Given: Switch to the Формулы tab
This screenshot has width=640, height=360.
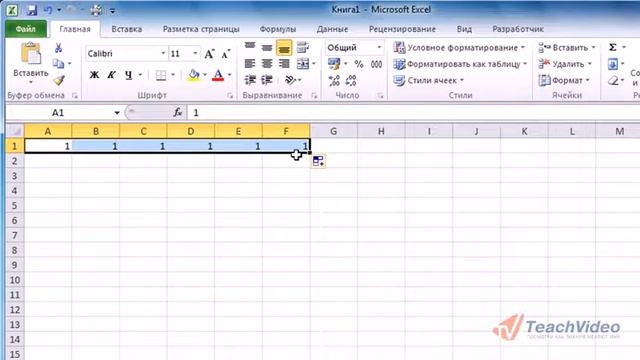Looking at the screenshot, I should pyautogui.click(x=278, y=29).
